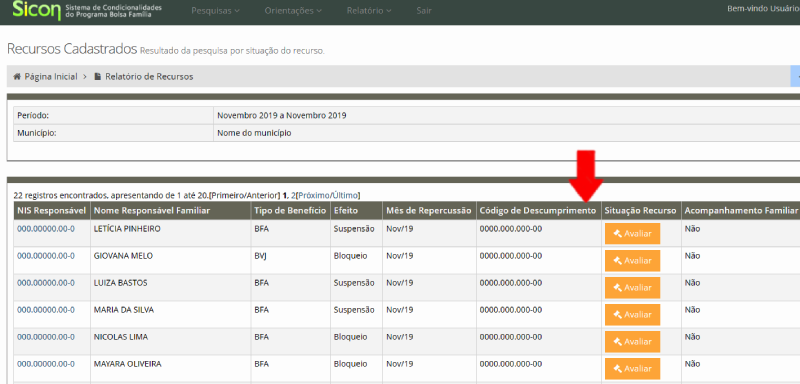This screenshot has height=384, width=800.
Task: Click Não in Mayara Oliveira row
Action: coord(692,364)
